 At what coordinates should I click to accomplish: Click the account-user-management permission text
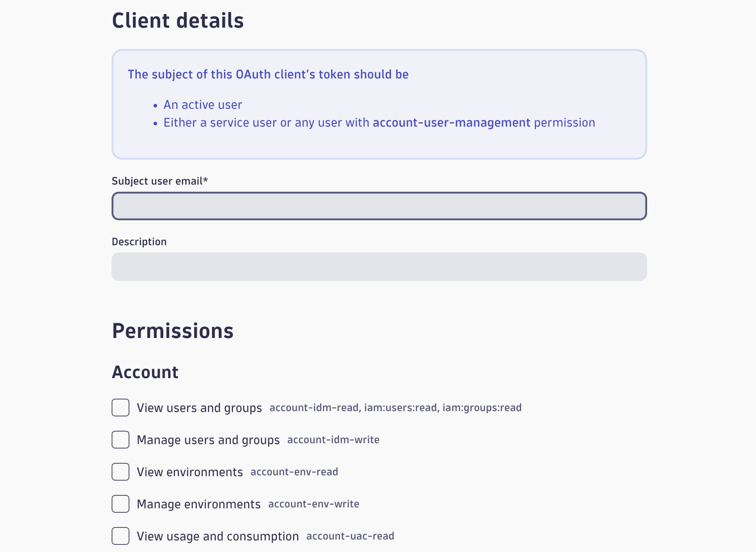(x=450, y=122)
